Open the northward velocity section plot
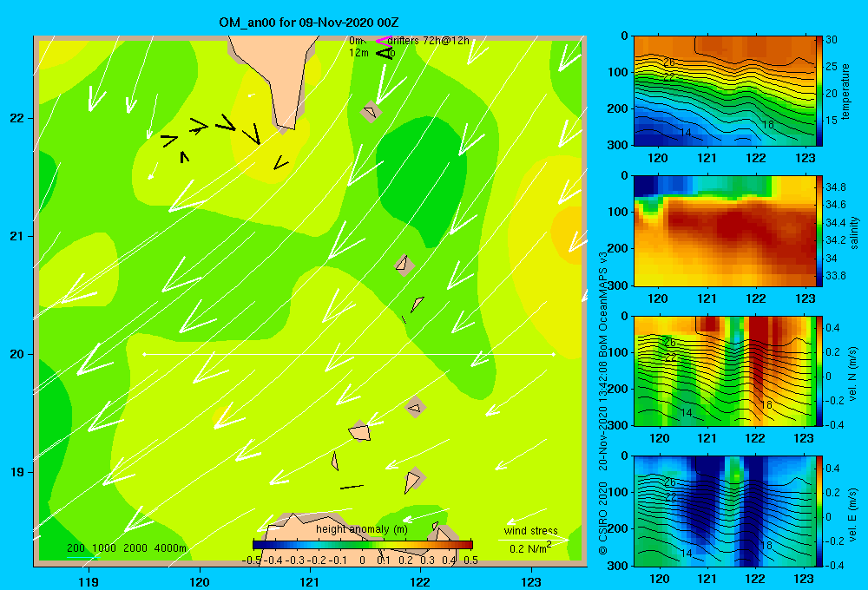This screenshot has width=868, height=590. (x=725, y=370)
